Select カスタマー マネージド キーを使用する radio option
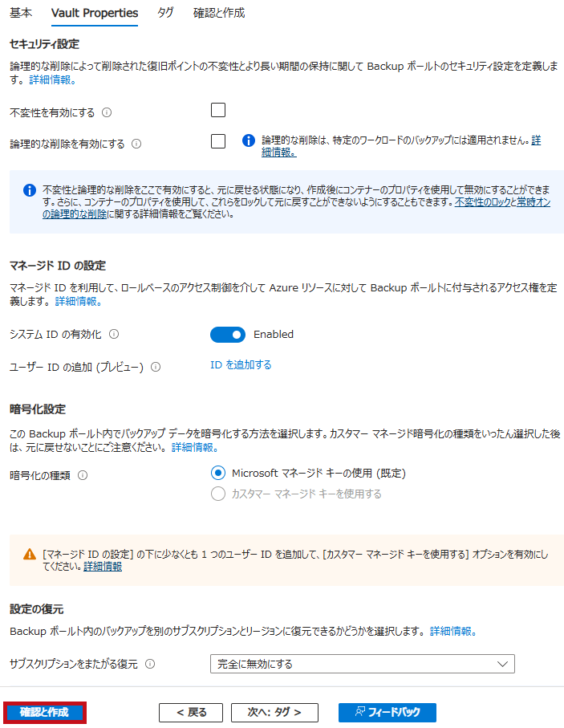Image resolution: width=564 pixels, height=728 pixels. (218, 494)
